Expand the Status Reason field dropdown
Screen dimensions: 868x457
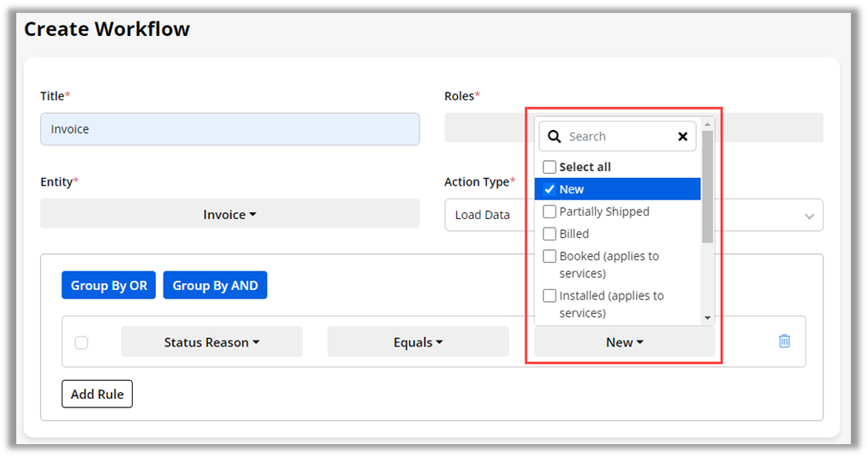pos(211,342)
